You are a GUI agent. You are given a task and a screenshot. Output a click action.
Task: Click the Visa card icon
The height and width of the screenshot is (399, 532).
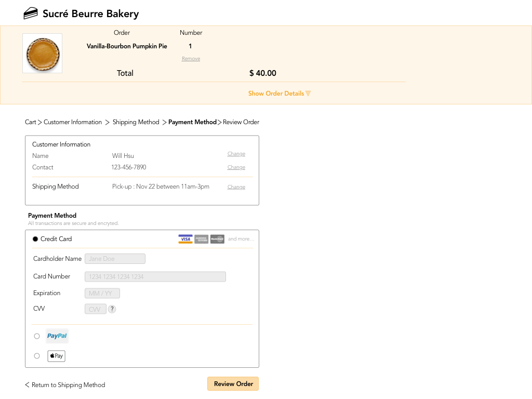tap(185, 239)
